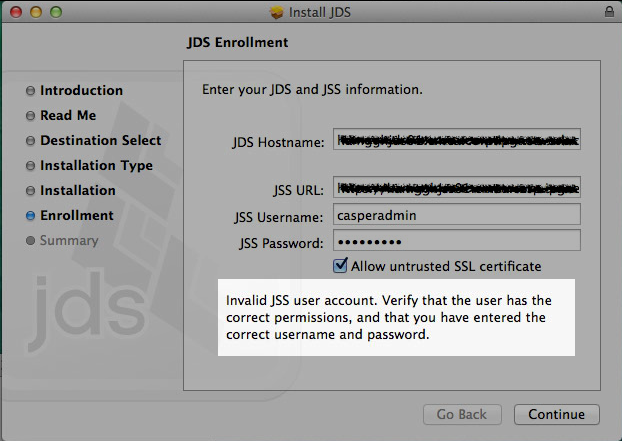The width and height of the screenshot is (622, 441).
Task: Click the Install JDS package icon
Action: (x=276, y=12)
